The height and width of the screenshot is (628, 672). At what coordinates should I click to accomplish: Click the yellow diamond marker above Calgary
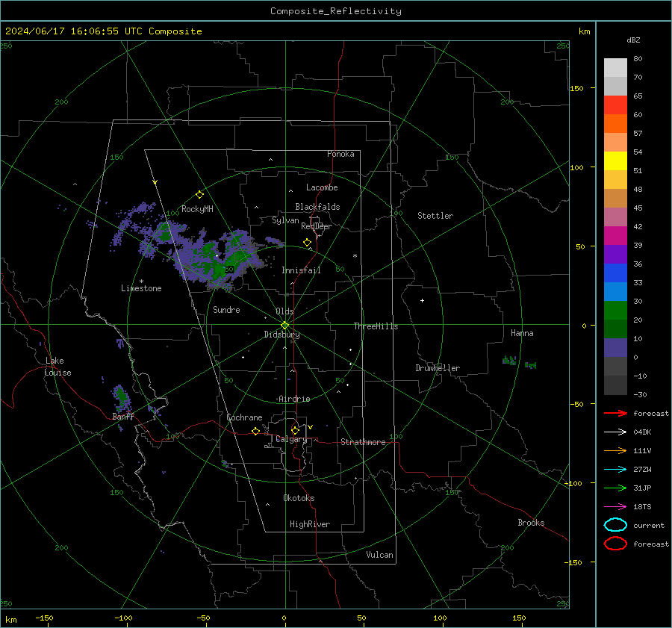[x=295, y=430]
